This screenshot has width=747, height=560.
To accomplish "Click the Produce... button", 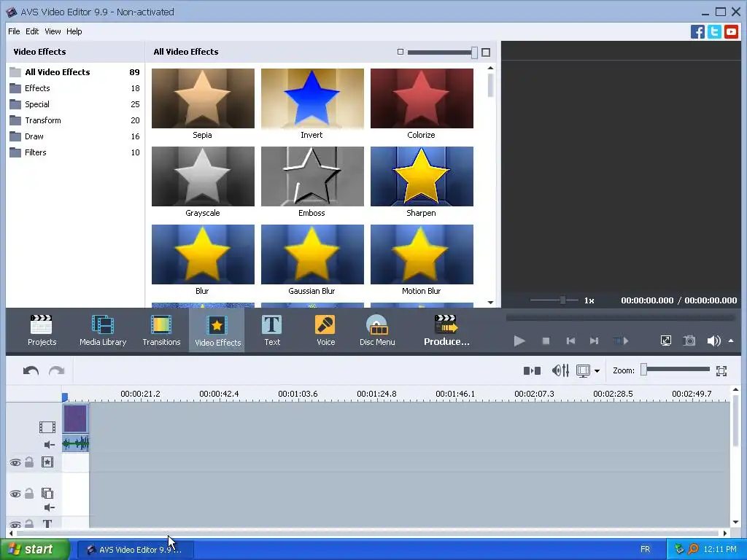I will (446, 330).
